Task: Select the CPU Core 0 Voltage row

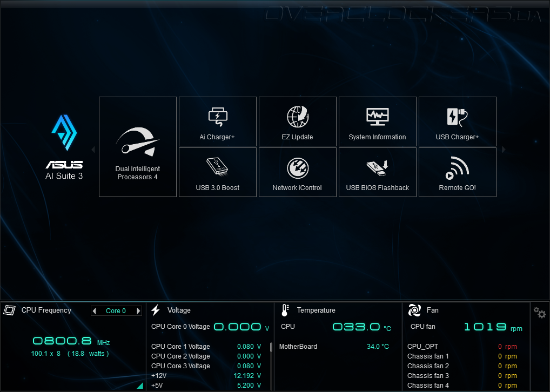Action: 210,327
